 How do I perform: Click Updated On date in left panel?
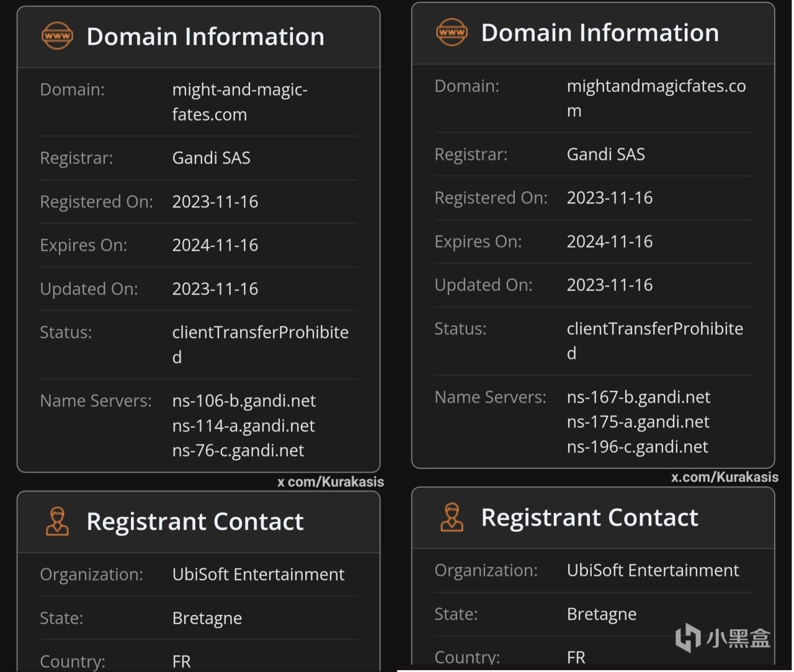(215, 289)
